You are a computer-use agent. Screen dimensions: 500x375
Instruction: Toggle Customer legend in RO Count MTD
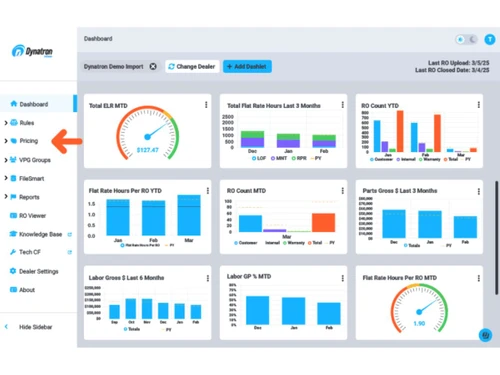246,243
